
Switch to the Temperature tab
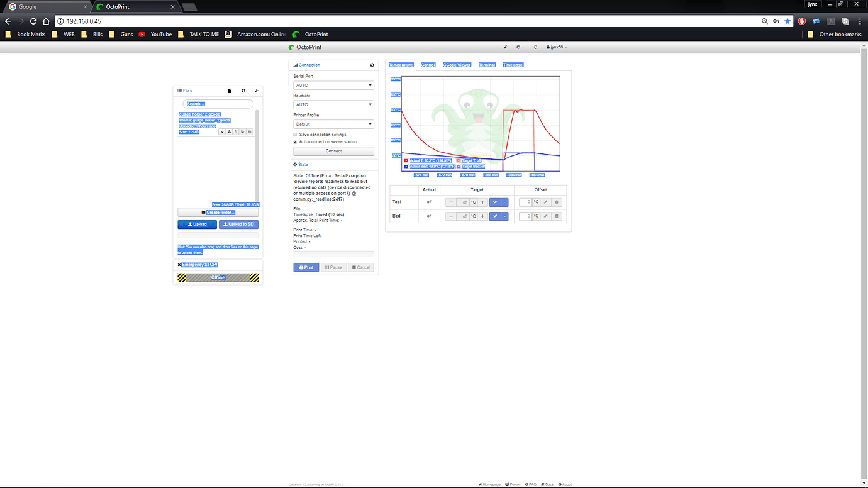[401, 65]
